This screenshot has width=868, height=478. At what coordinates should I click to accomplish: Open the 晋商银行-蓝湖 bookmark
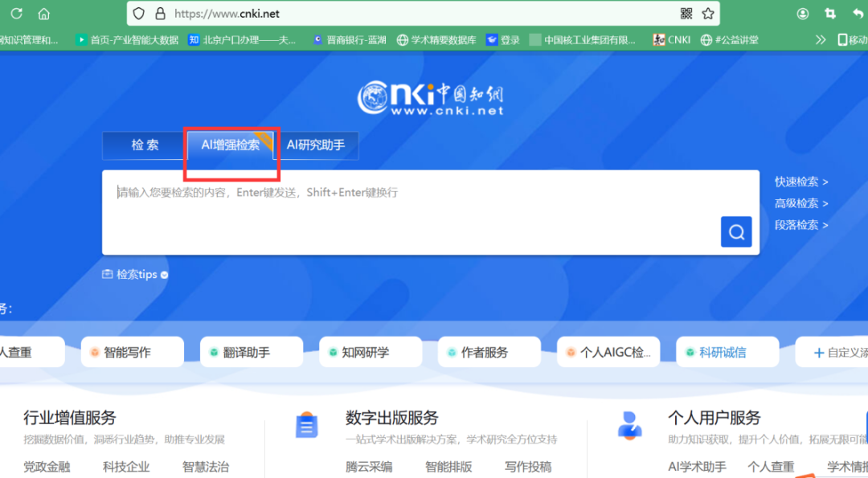point(350,40)
